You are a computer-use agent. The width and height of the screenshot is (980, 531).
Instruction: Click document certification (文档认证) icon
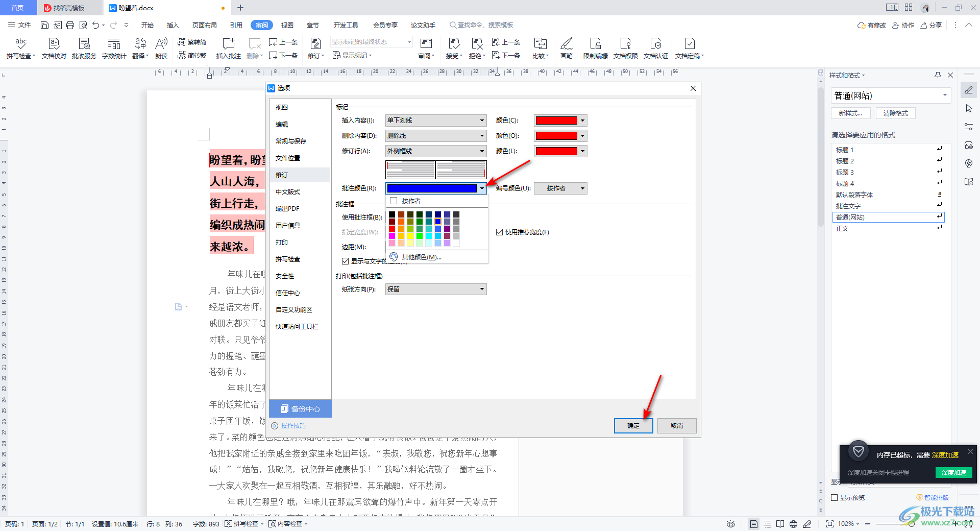click(656, 49)
